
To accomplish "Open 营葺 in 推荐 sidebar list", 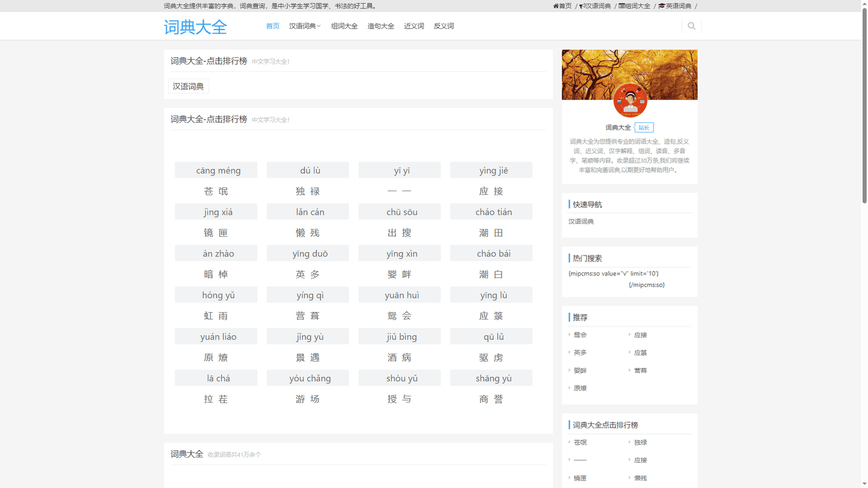I will [x=640, y=371].
